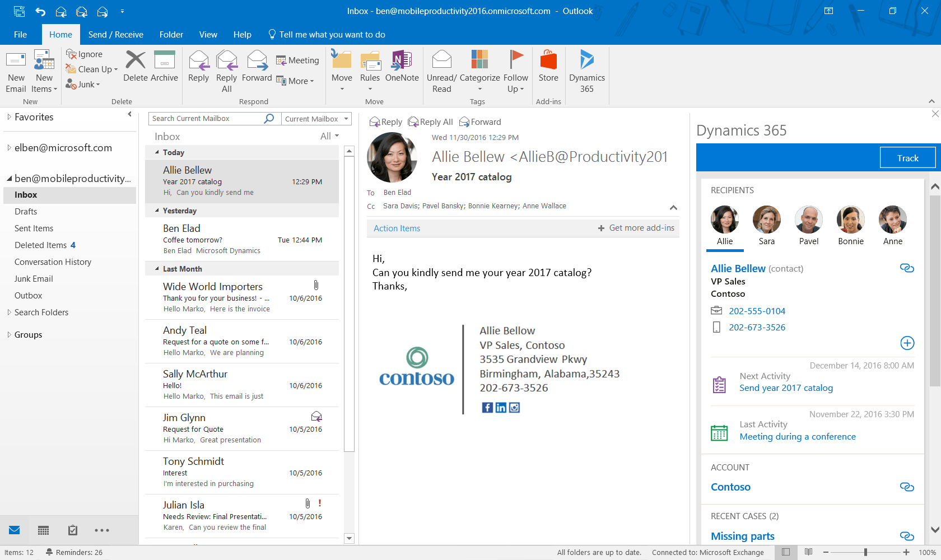The image size is (941, 560).
Task: Click Reply in the reading pane
Action: coord(386,122)
